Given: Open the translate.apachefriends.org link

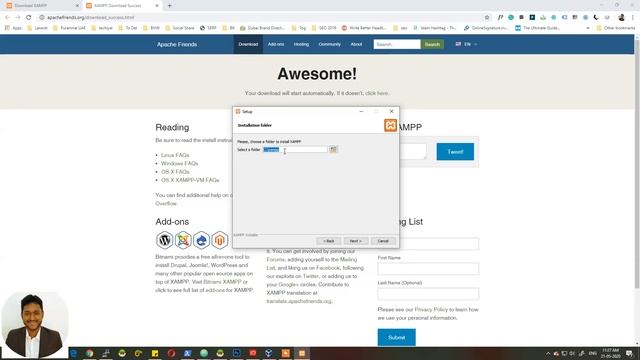Looking at the screenshot, I should tap(299, 301).
